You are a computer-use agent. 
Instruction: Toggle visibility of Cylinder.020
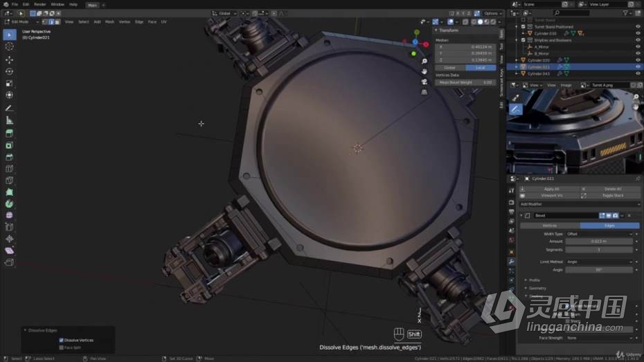[638, 60]
